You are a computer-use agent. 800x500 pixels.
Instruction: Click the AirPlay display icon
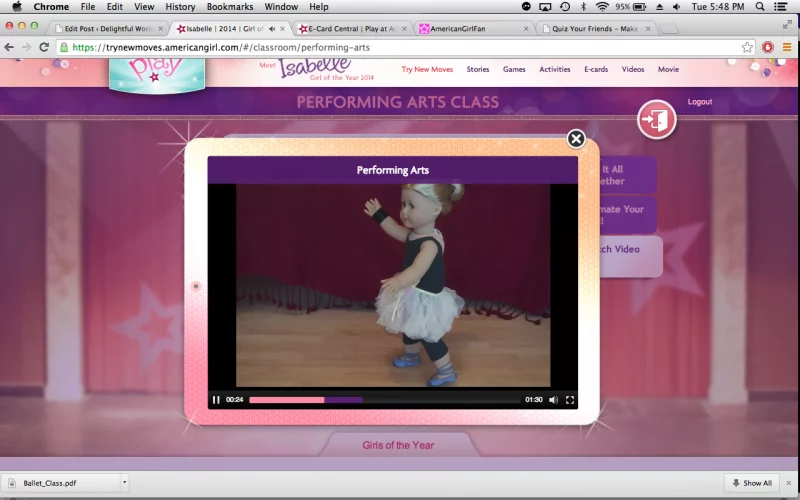click(545, 7)
